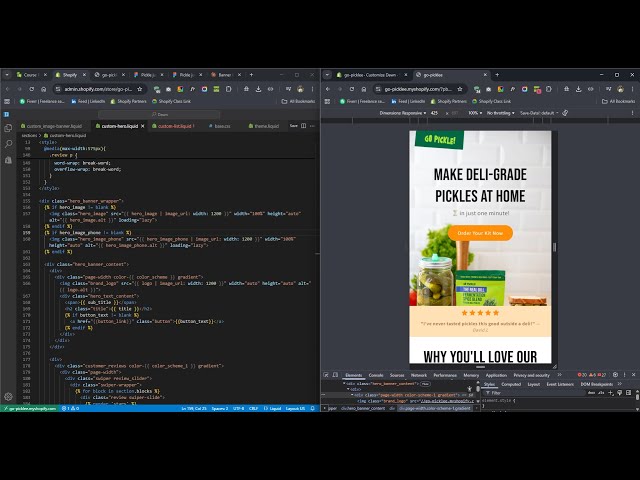Click new style rule plus icon in Styles
Image resolution: width=640 pixels, height=480 pixels.
click(x=611, y=393)
